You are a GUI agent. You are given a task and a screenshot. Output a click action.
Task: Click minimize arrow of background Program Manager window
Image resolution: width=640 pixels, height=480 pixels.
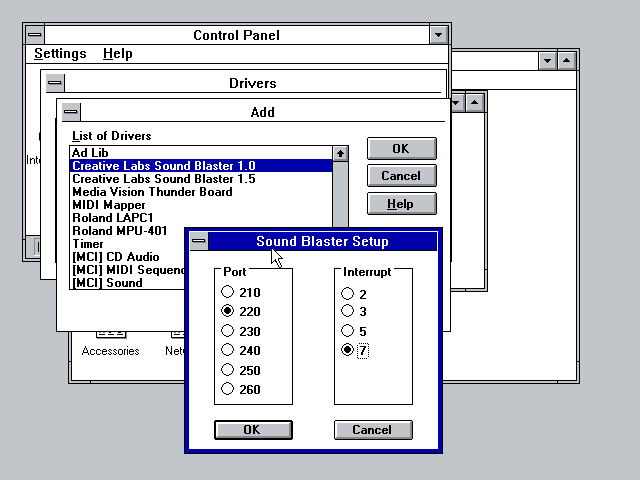[x=547, y=61]
